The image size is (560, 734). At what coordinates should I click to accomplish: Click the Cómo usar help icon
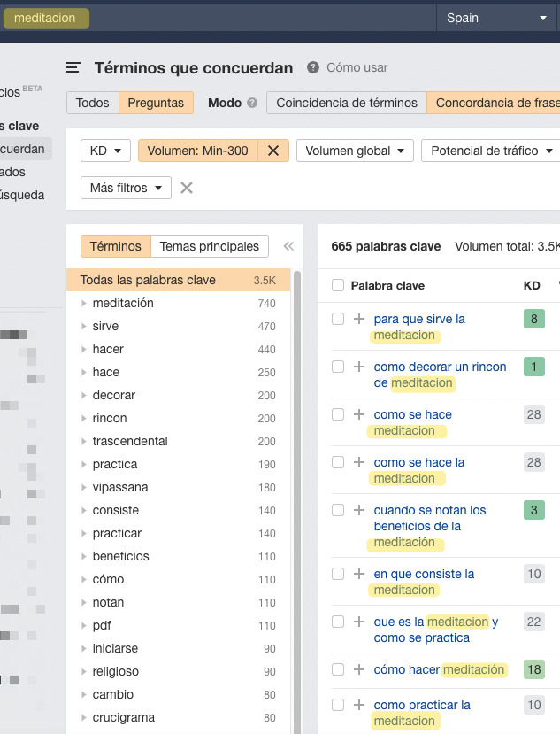coord(313,68)
